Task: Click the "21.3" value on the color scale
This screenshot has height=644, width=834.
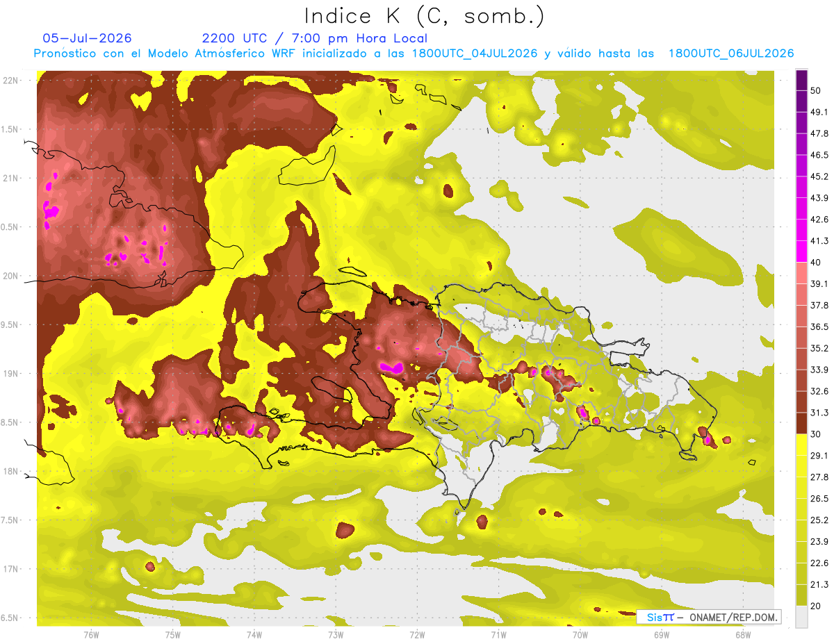Action: [x=819, y=585]
